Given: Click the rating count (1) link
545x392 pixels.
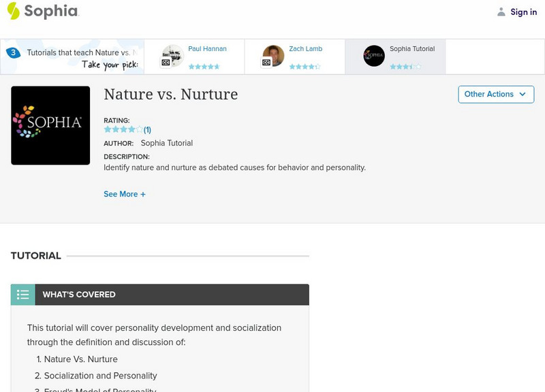Looking at the screenshot, I should [x=147, y=129].
